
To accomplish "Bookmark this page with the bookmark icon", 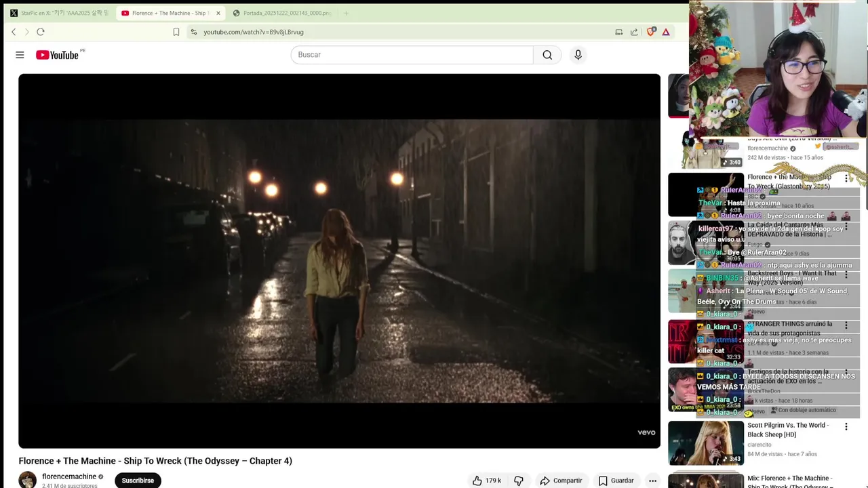I will click(x=176, y=32).
